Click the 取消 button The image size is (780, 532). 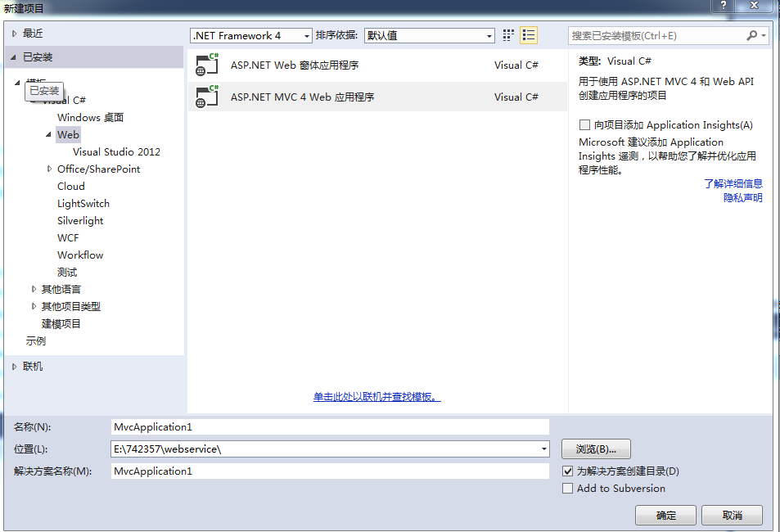[732, 515]
